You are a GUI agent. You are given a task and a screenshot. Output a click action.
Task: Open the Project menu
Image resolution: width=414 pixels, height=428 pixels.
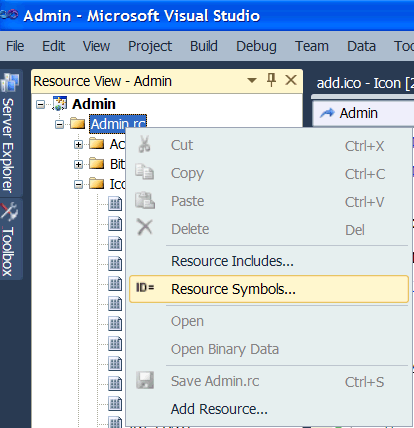tap(150, 46)
